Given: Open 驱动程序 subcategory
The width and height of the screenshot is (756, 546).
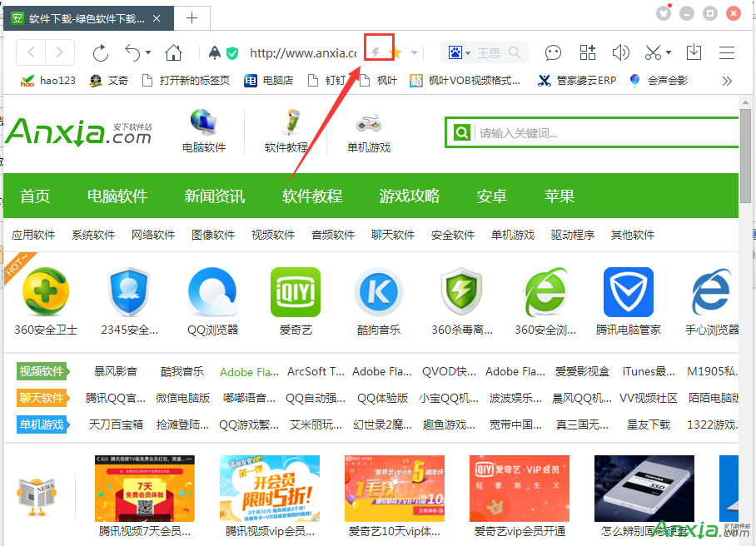Looking at the screenshot, I should (x=573, y=235).
